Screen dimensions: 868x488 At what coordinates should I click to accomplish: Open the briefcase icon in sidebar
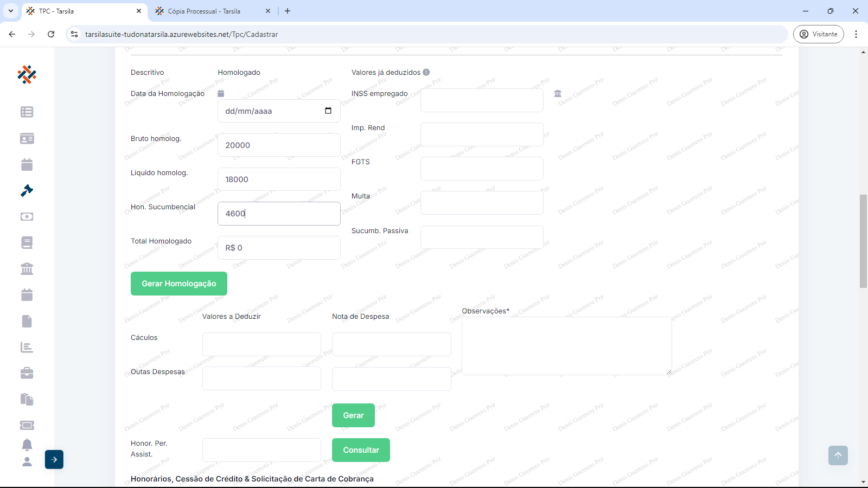tap(27, 373)
